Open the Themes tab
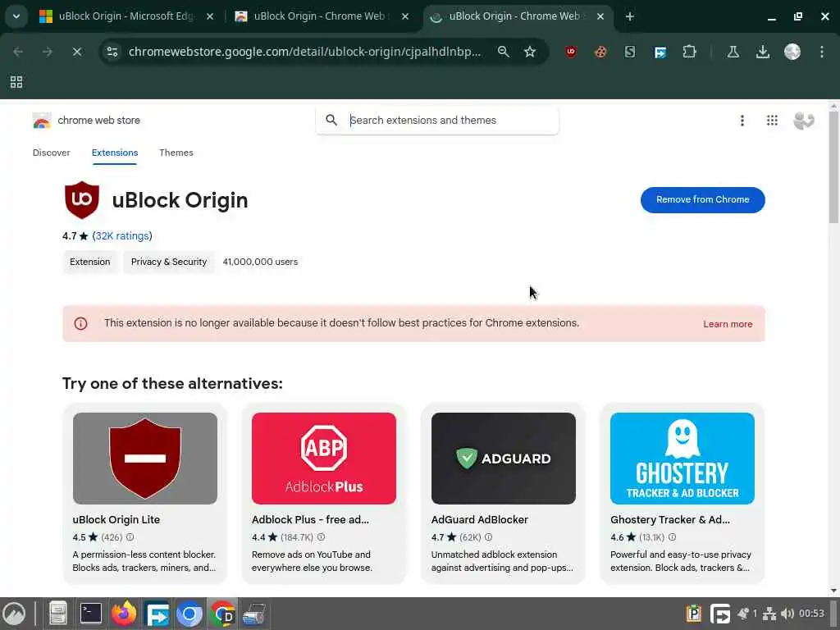 click(176, 153)
